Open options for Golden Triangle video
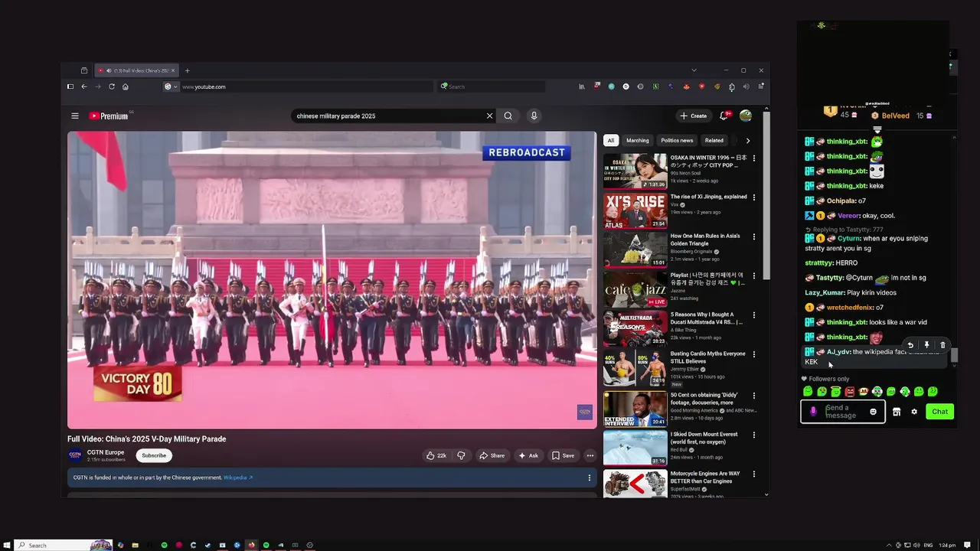This screenshot has width=980, height=551. (x=754, y=236)
